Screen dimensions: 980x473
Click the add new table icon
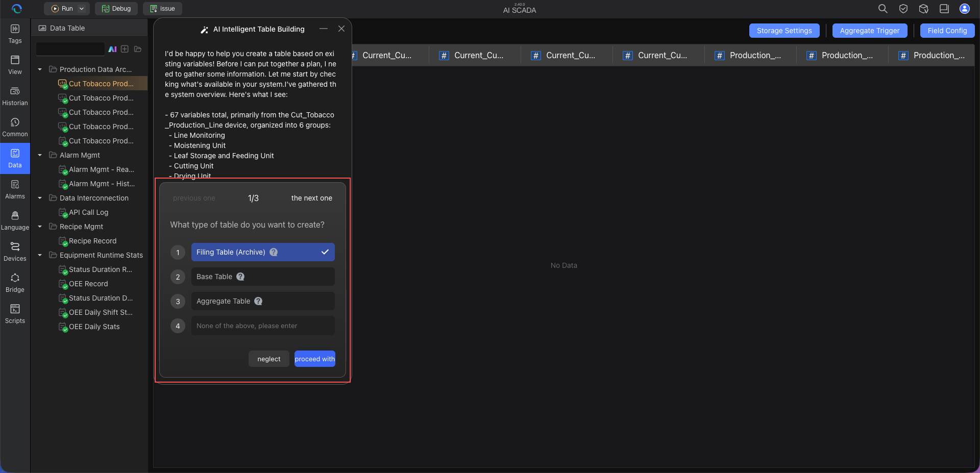point(125,49)
